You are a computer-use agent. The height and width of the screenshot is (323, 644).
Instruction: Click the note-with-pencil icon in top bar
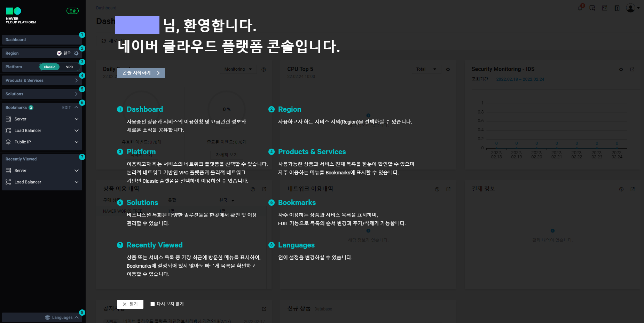tap(605, 8)
